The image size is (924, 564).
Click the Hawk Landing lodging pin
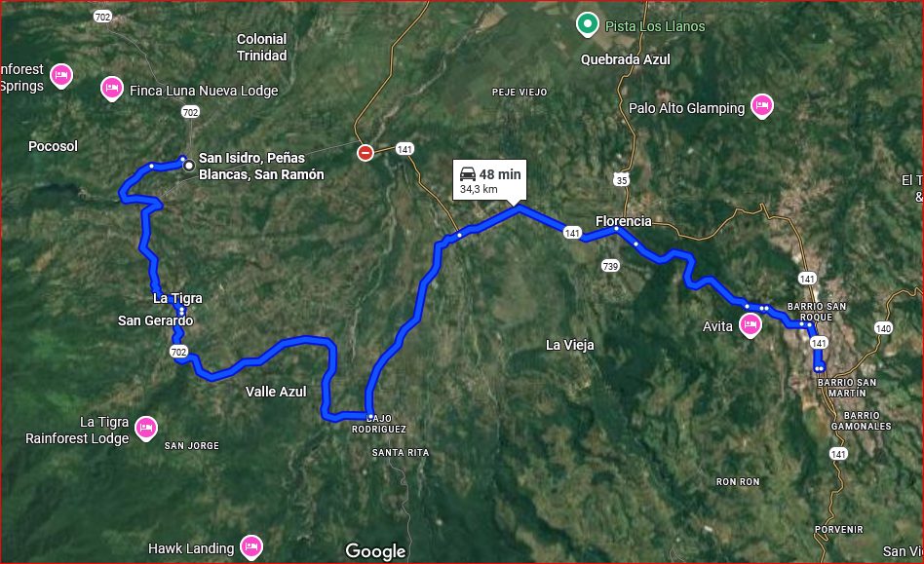click(251, 546)
